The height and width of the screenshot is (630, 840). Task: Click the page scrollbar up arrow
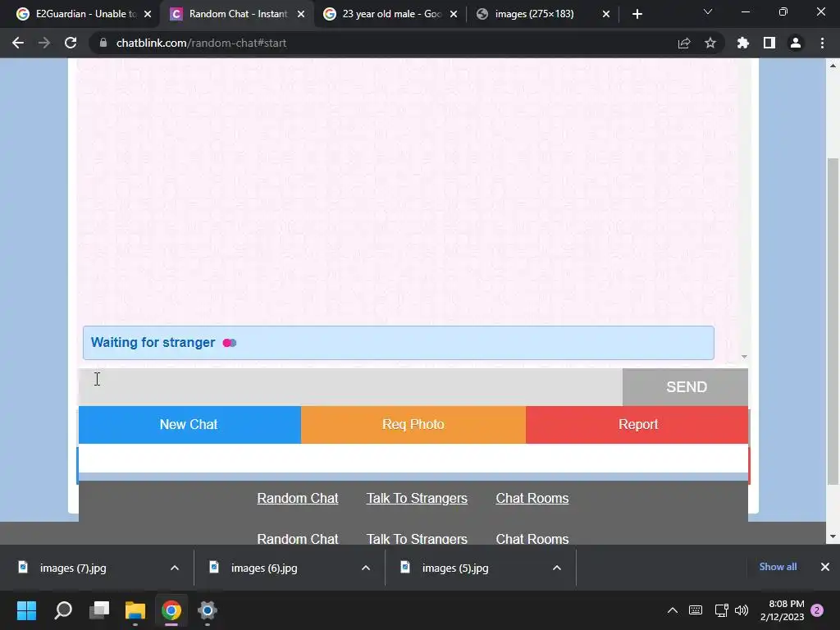point(833,66)
